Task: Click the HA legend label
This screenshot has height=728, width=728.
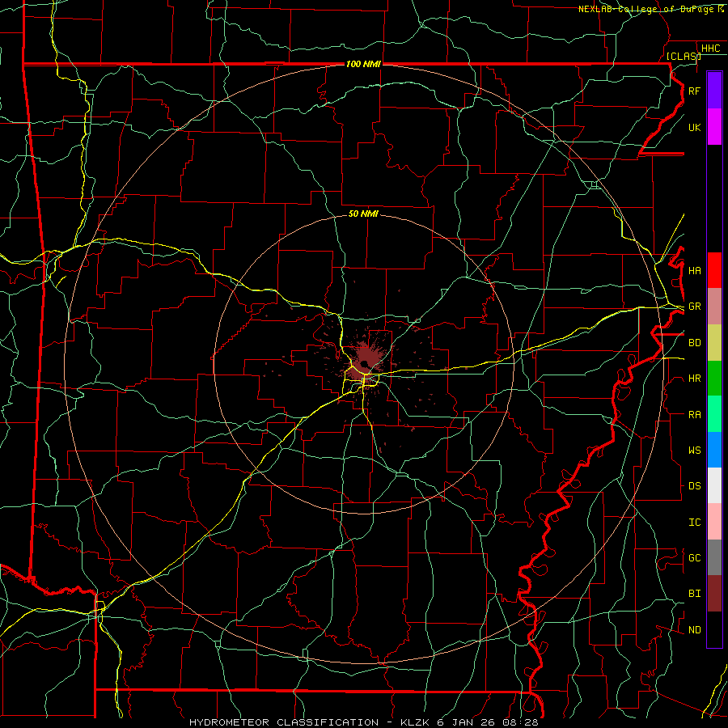Action: 694,270
